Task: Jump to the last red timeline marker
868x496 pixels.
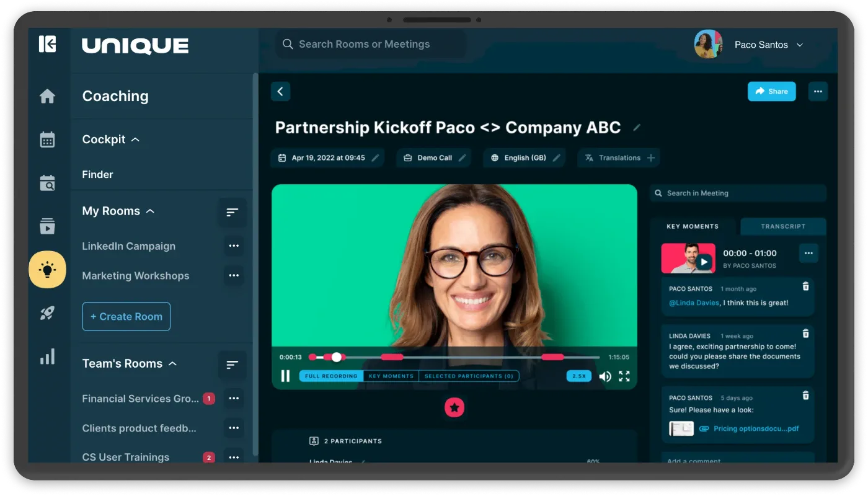Action: point(552,357)
